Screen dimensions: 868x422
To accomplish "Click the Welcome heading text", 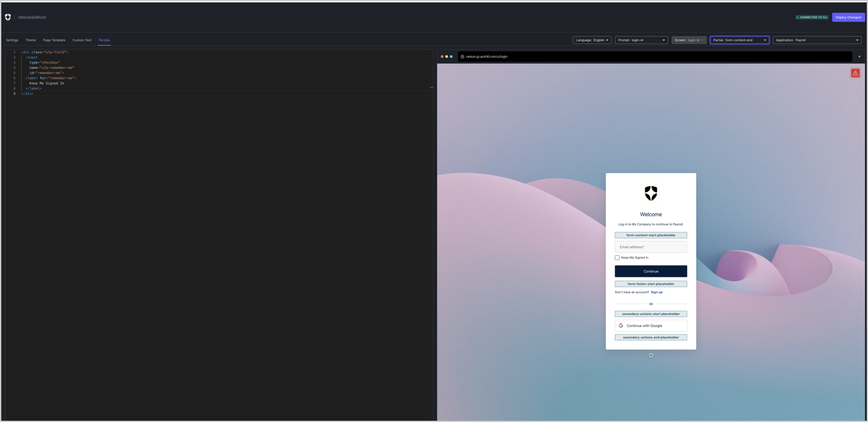I will pos(651,214).
